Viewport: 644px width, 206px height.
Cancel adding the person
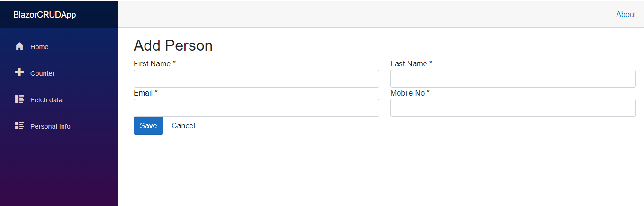click(183, 126)
